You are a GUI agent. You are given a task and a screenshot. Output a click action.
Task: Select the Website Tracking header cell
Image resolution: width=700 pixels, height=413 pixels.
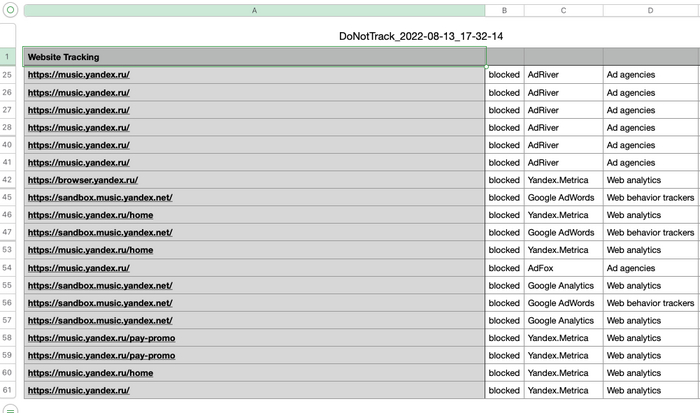(x=254, y=57)
